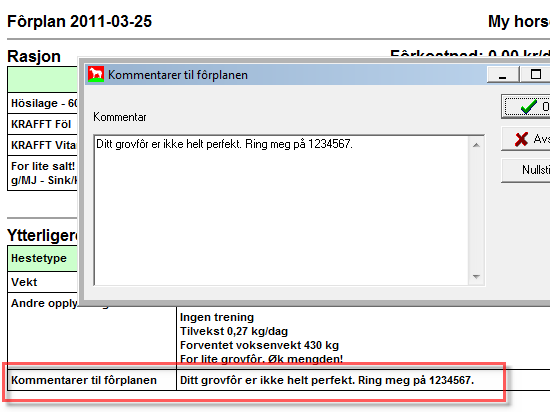Click the comment box scroll up arrow
550x412 pixels.
coord(476,145)
